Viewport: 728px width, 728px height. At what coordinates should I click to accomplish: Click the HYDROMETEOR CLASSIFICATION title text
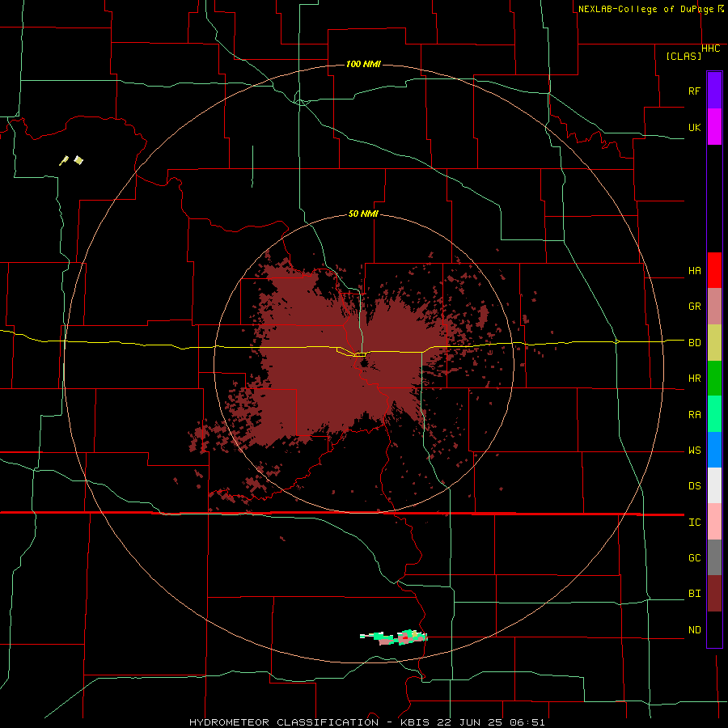[x=284, y=722]
